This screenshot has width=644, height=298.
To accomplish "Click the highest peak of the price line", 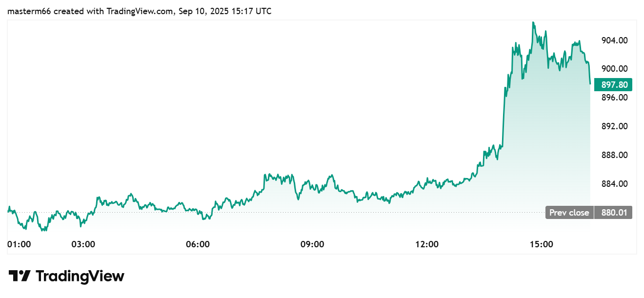I will (533, 22).
